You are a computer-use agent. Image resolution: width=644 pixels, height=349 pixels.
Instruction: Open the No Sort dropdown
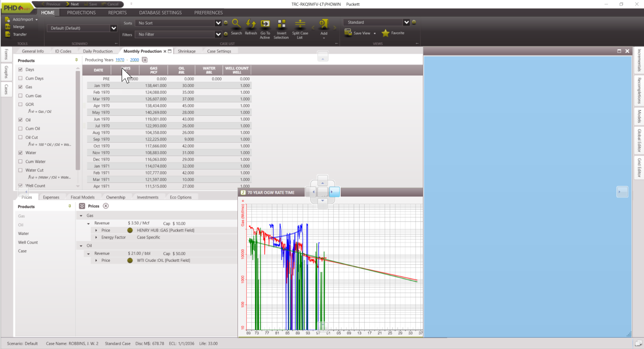tap(218, 23)
